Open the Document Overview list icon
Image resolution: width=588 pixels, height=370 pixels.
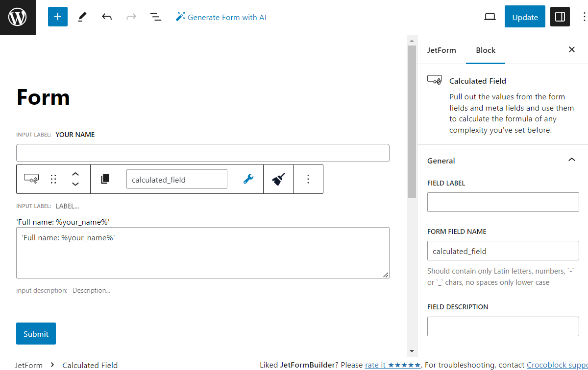(155, 17)
